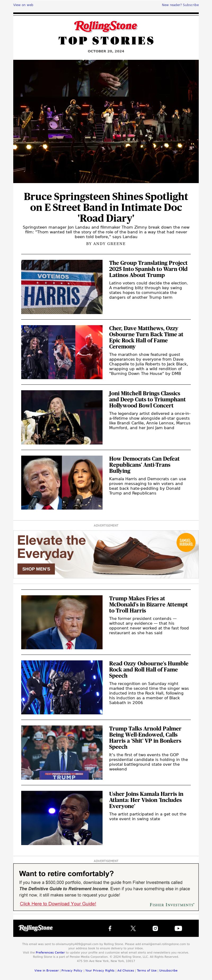Viewport: 212px width, 980px height.
Task: Open the Preferences Center link
Action: coord(50,952)
